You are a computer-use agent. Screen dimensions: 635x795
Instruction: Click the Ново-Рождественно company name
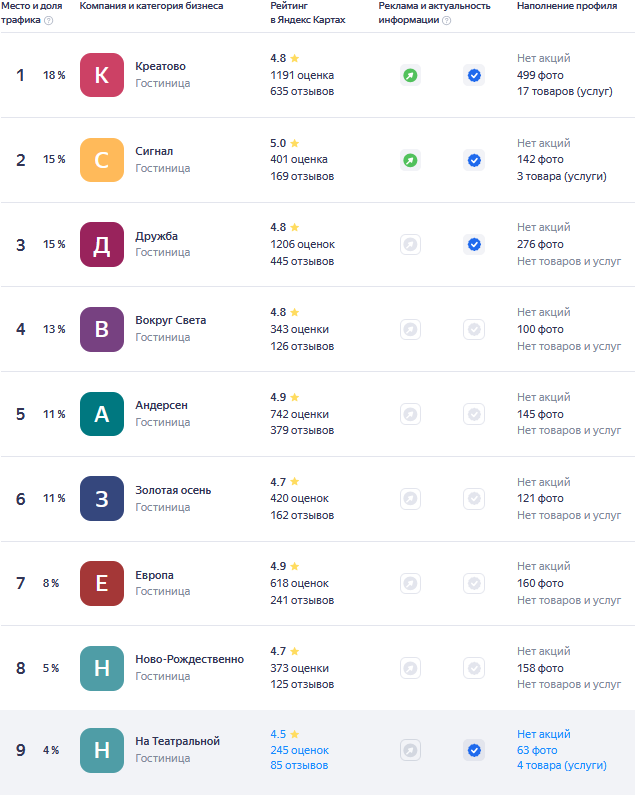point(189,659)
